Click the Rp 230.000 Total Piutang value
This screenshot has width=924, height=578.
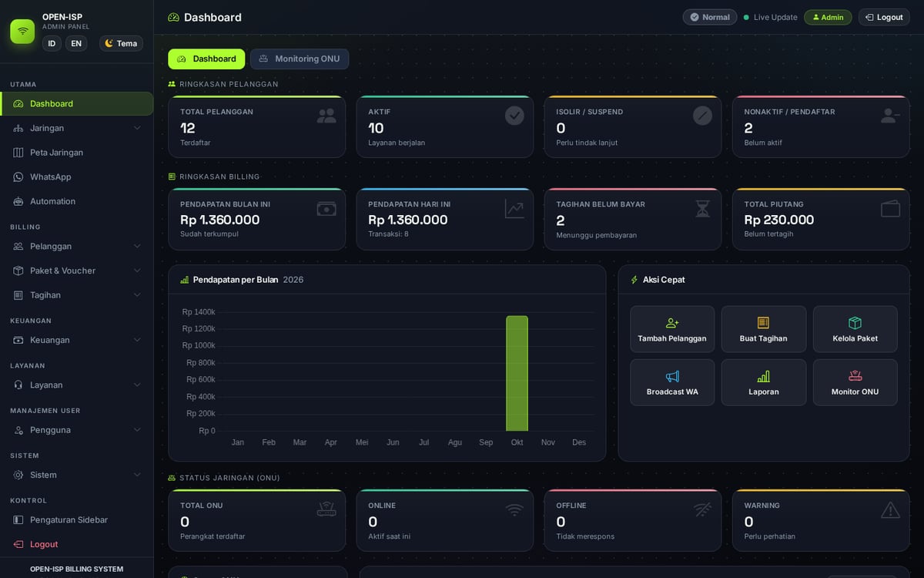(779, 220)
